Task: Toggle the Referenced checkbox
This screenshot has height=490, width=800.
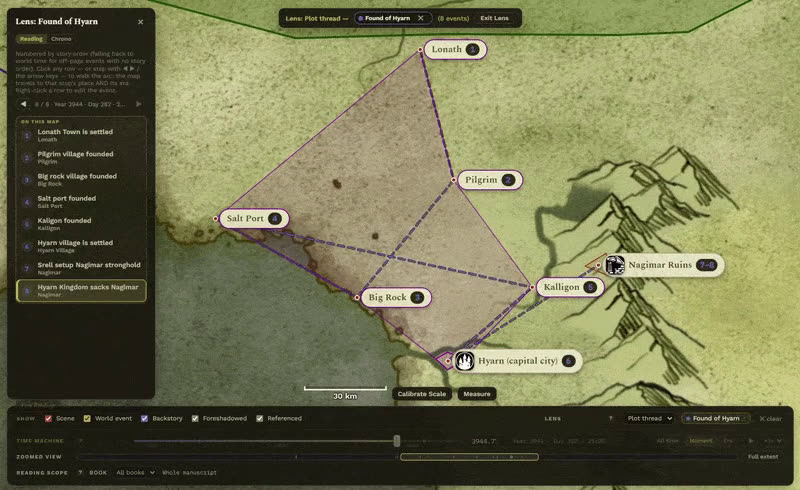Action: (260, 419)
